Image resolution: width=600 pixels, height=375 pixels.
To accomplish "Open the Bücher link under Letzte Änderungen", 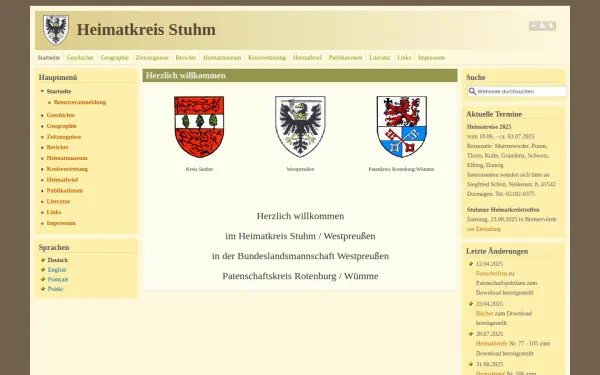I will 485,313.
